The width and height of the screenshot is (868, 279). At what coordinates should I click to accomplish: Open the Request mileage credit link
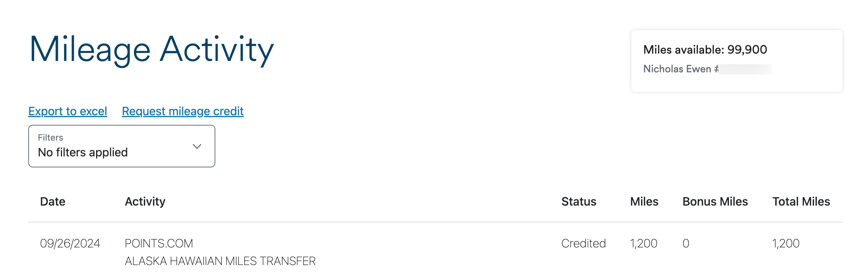[183, 111]
